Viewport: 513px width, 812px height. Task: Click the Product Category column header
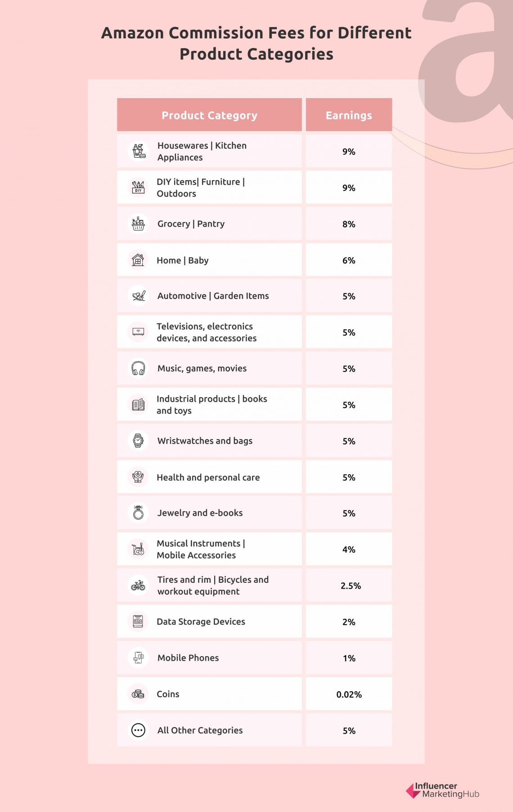tap(209, 115)
